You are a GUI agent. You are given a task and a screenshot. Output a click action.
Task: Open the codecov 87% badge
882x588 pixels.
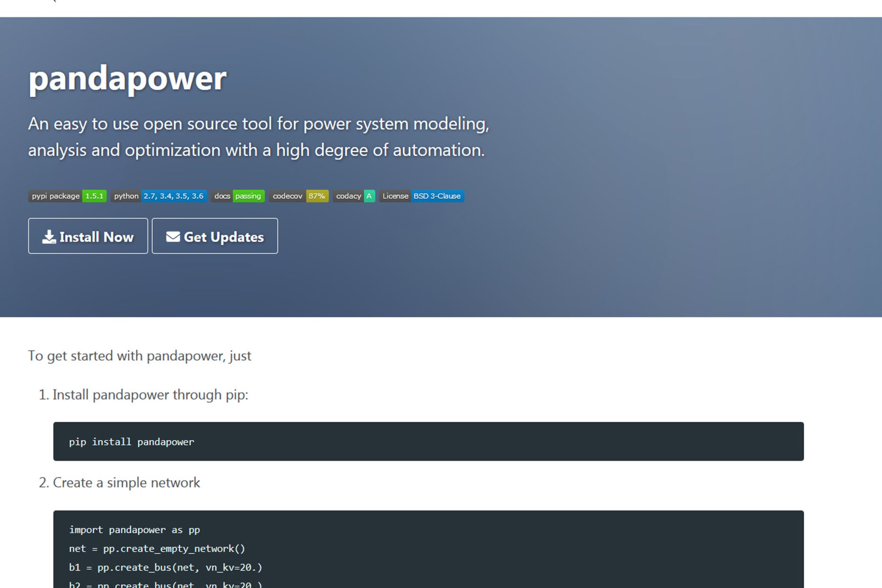299,196
